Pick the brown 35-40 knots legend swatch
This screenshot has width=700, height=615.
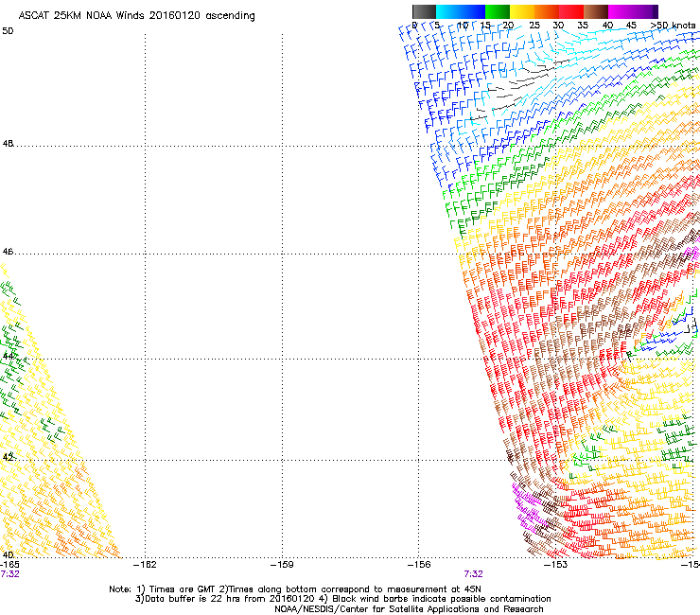click(596, 11)
